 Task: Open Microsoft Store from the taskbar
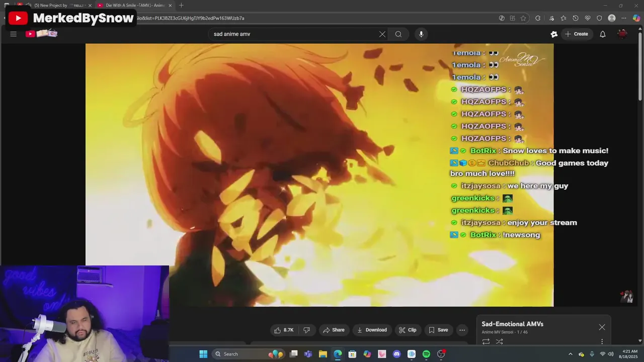[352, 354]
